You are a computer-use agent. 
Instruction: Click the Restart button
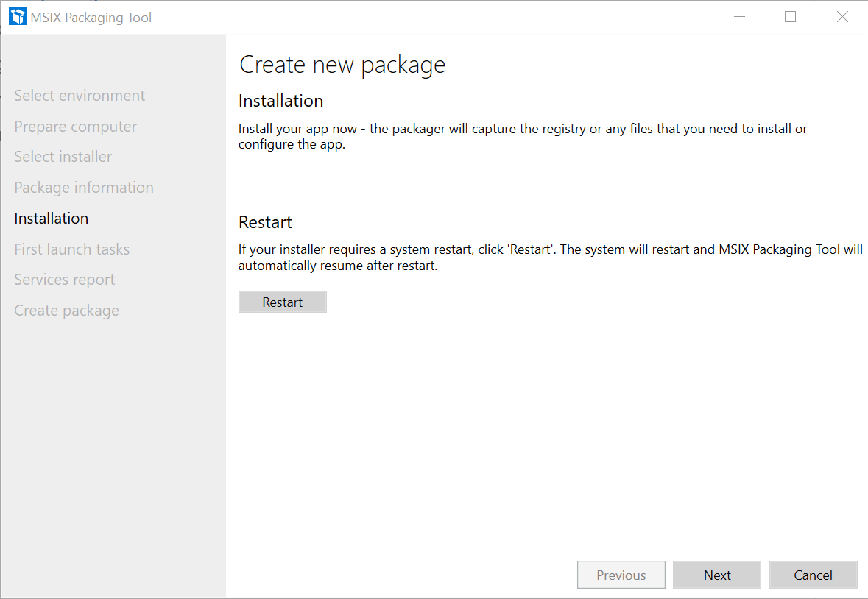coord(282,302)
